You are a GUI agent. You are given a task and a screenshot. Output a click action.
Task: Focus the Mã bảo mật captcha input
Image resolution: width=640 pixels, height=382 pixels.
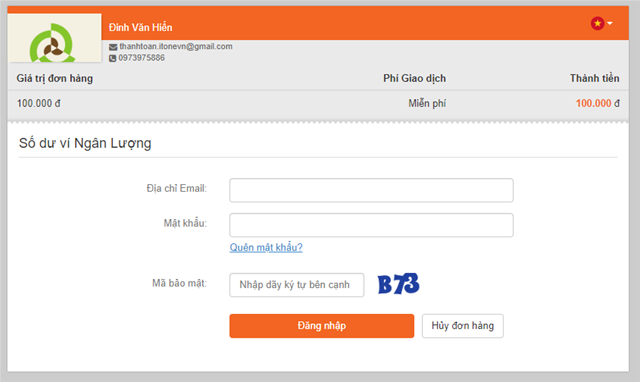click(297, 285)
